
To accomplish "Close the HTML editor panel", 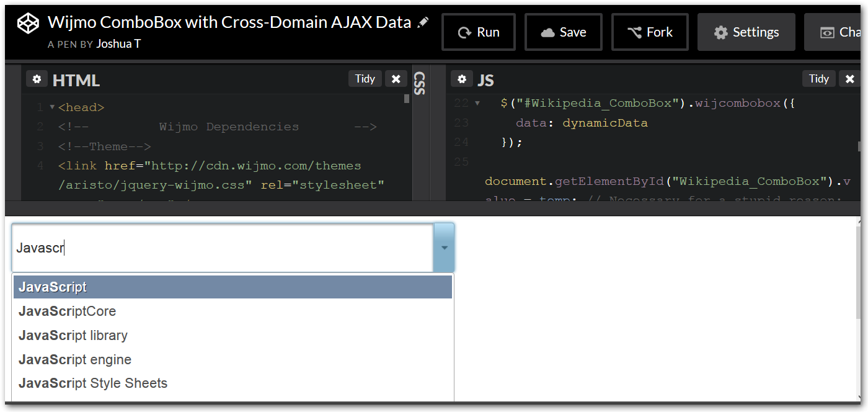I will point(396,79).
